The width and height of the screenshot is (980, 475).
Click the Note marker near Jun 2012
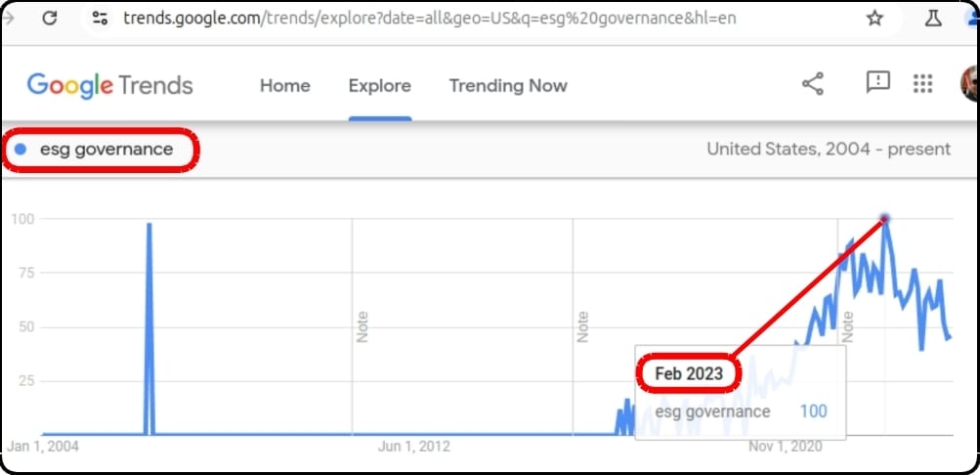(362, 326)
